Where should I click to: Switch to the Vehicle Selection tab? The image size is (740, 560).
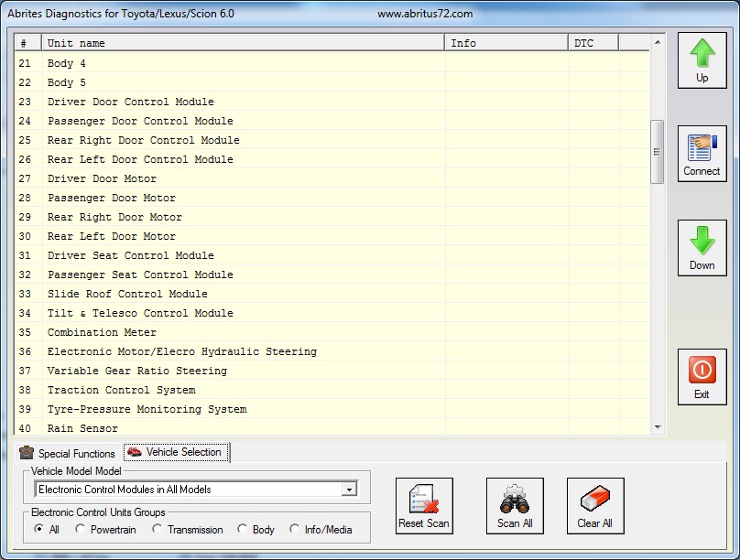pyautogui.click(x=177, y=452)
